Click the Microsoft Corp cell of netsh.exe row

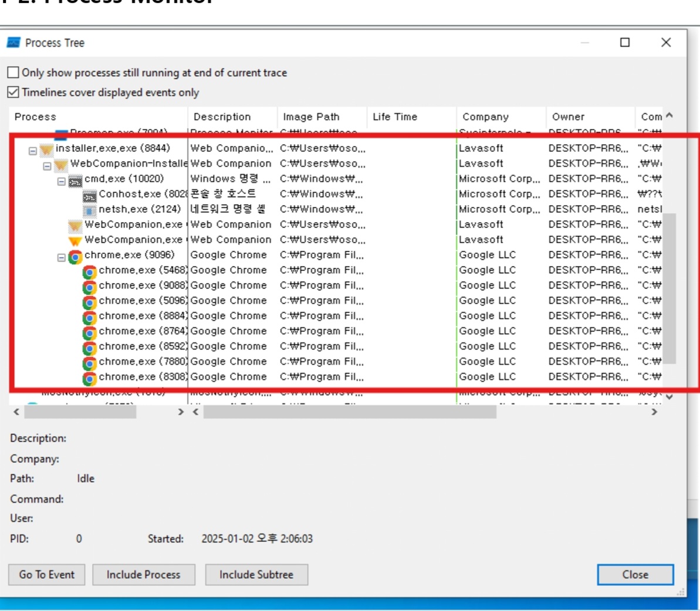point(499,209)
